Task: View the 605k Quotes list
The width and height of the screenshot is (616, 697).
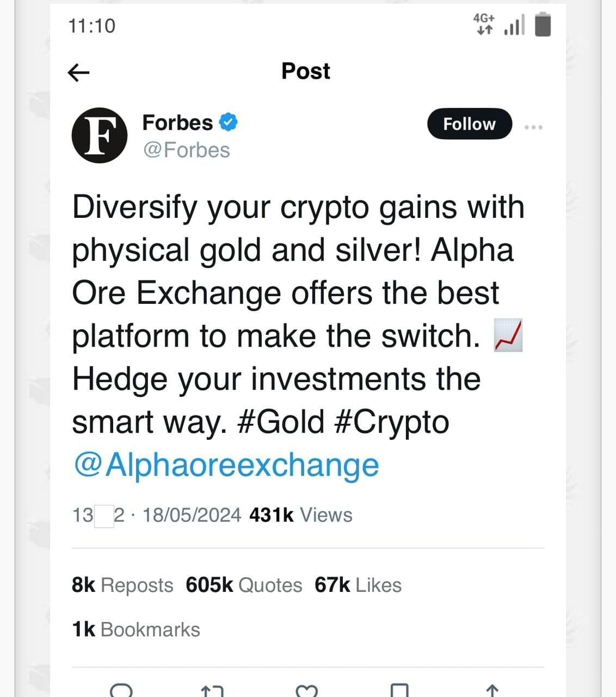Action: pyautogui.click(x=243, y=585)
